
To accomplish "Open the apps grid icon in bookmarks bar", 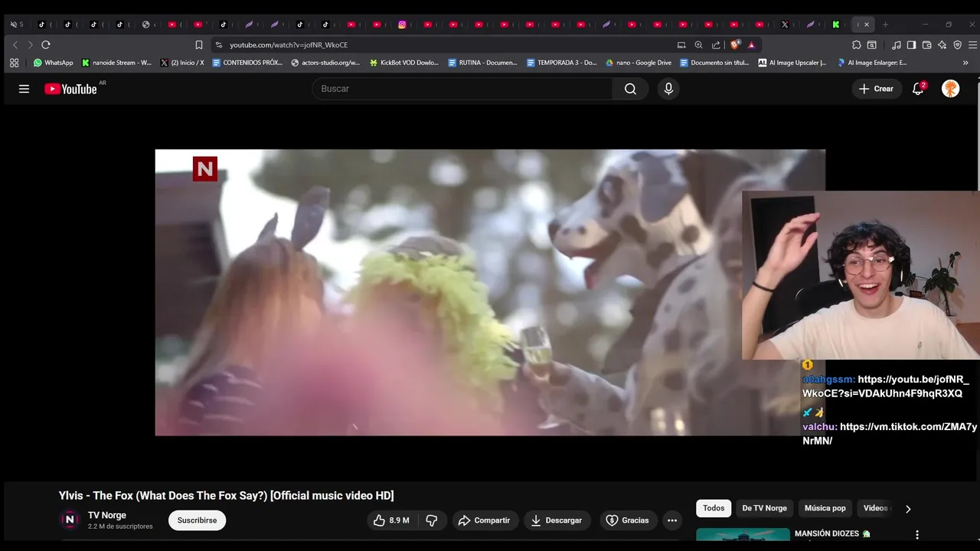I will pos(15,63).
